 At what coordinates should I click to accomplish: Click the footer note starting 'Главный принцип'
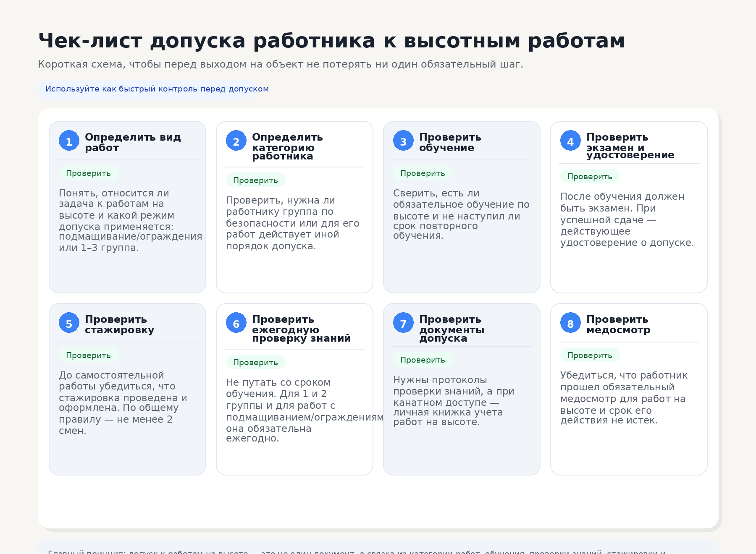coord(357,551)
